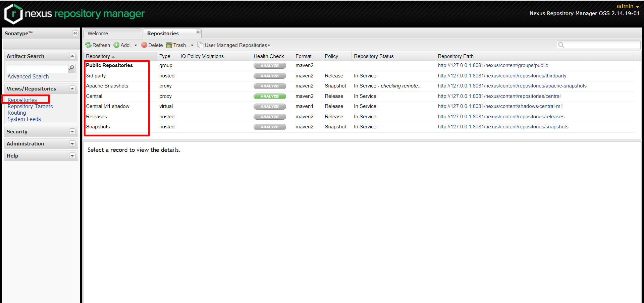644x303 pixels.
Task: Open the Trash dropdown
Action: (180, 45)
